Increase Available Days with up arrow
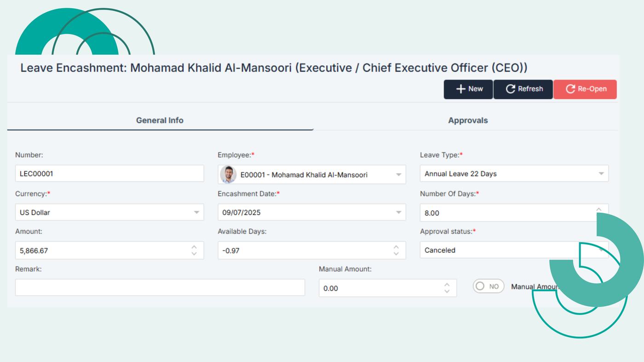 click(x=396, y=247)
